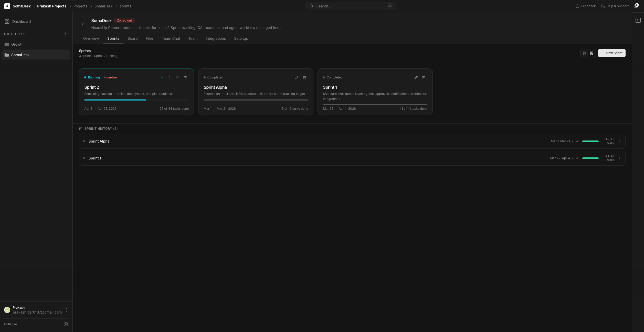
Task: Click Prakash Projects in breadcrumb
Action: pos(52,6)
